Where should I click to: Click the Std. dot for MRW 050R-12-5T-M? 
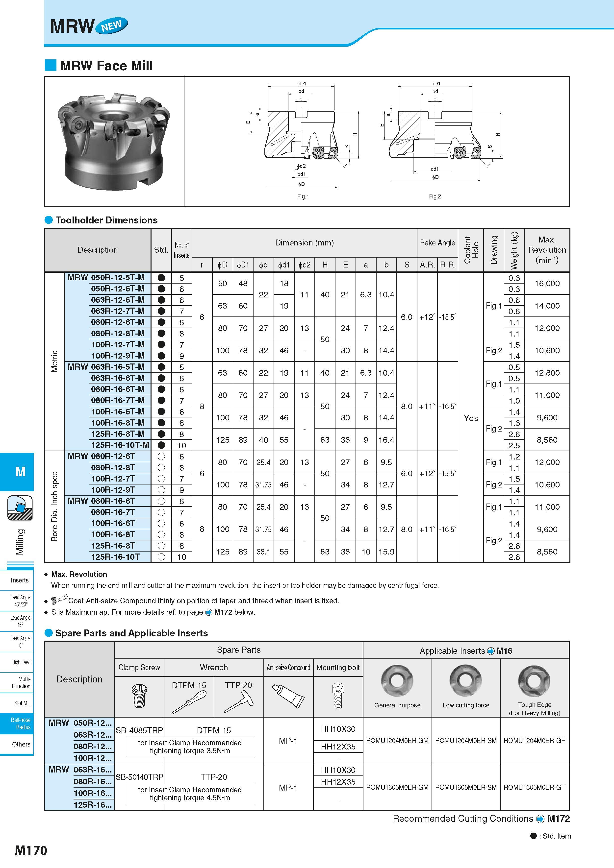pos(161,277)
